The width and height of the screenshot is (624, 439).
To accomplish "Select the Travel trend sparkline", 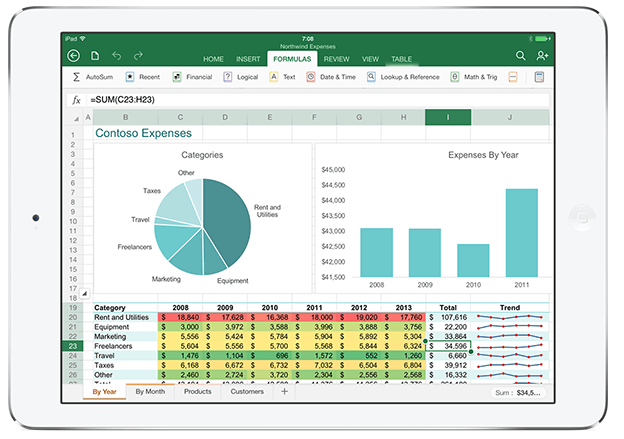I will tap(510, 355).
